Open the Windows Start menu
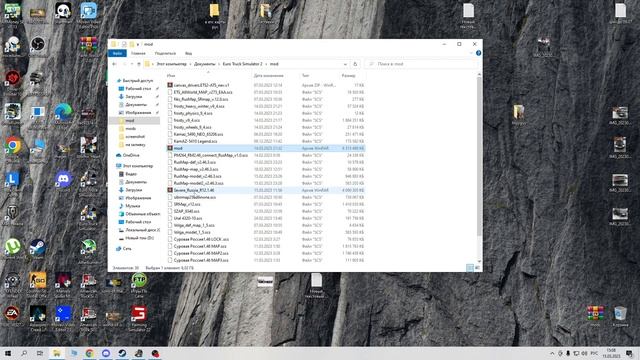Viewport: 640px width, 360px height. coord(7,353)
